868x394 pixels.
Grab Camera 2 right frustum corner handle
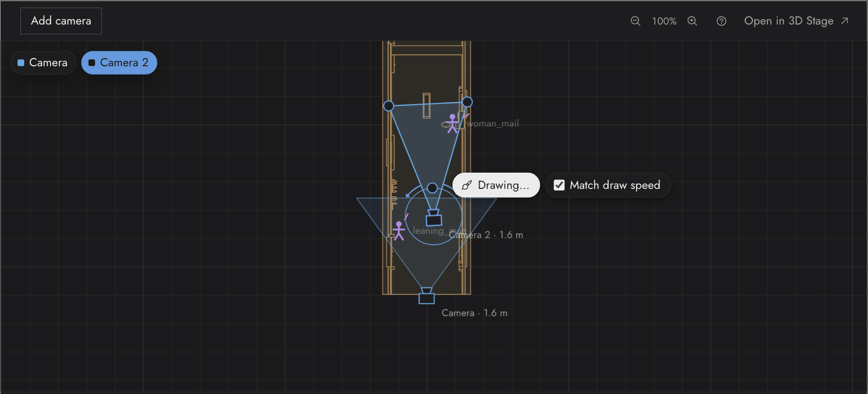click(x=467, y=102)
